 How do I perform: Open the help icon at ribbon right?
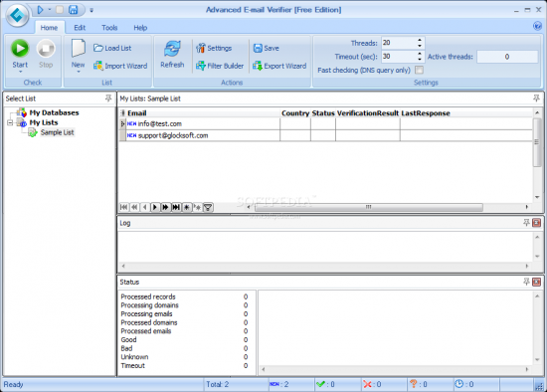point(537,26)
